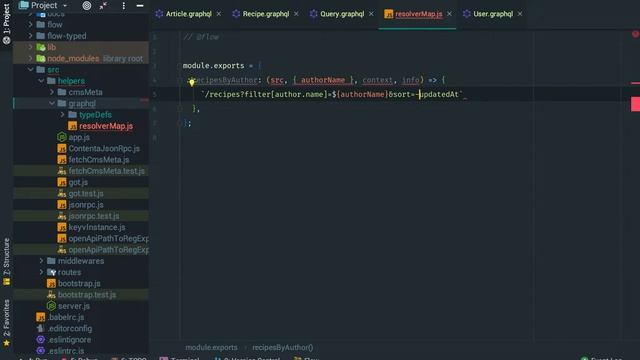Viewport: 640px width, 360px height.
Task: Open ContentaJsonRpc.js file
Action: pos(104,149)
